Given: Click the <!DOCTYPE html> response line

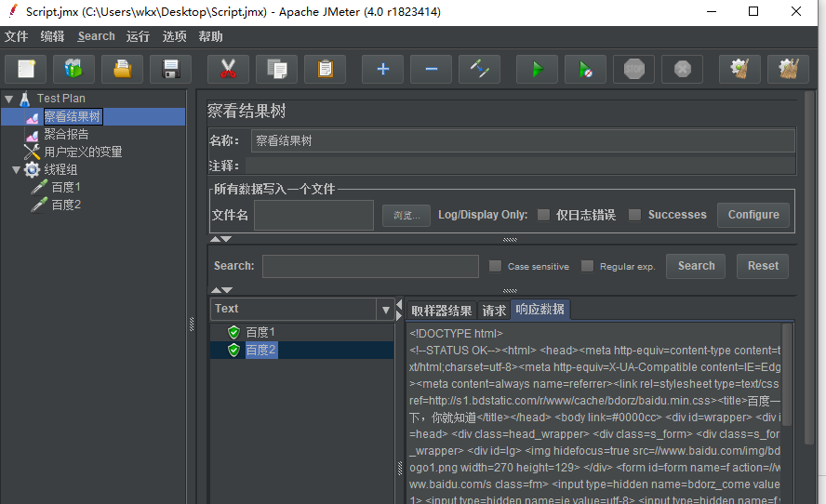Looking at the screenshot, I should click(x=456, y=334).
